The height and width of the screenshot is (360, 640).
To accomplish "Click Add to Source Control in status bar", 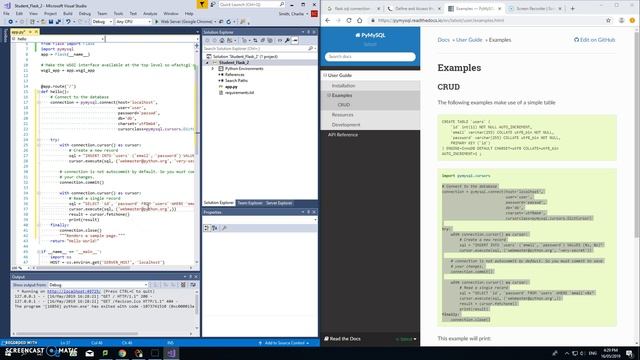I will (x=284, y=343).
